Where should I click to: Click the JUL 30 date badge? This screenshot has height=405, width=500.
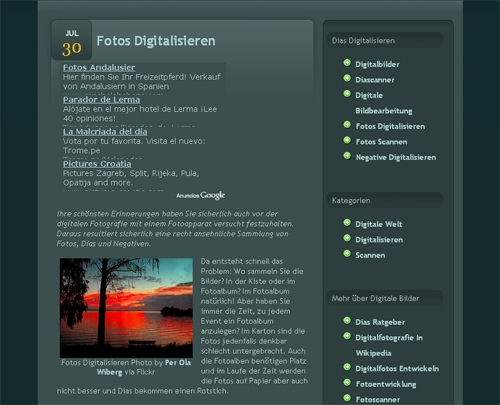[x=72, y=40]
